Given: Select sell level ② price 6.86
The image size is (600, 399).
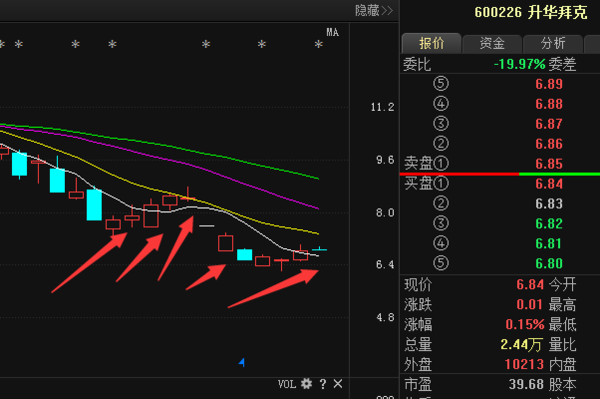Looking at the screenshot, I should tap(549, 144).
